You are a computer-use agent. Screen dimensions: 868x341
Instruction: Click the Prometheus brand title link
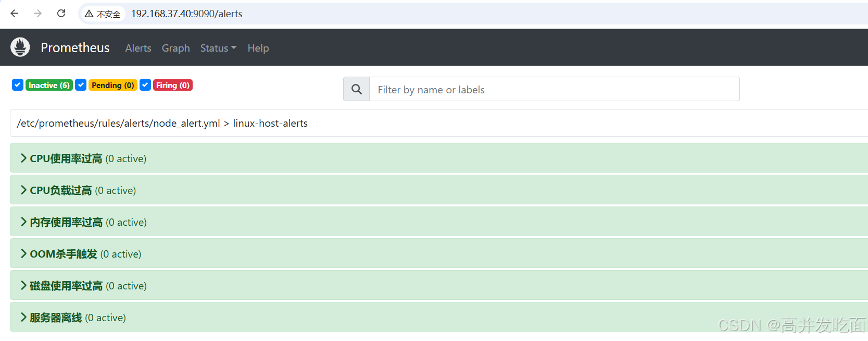[76, 47]
